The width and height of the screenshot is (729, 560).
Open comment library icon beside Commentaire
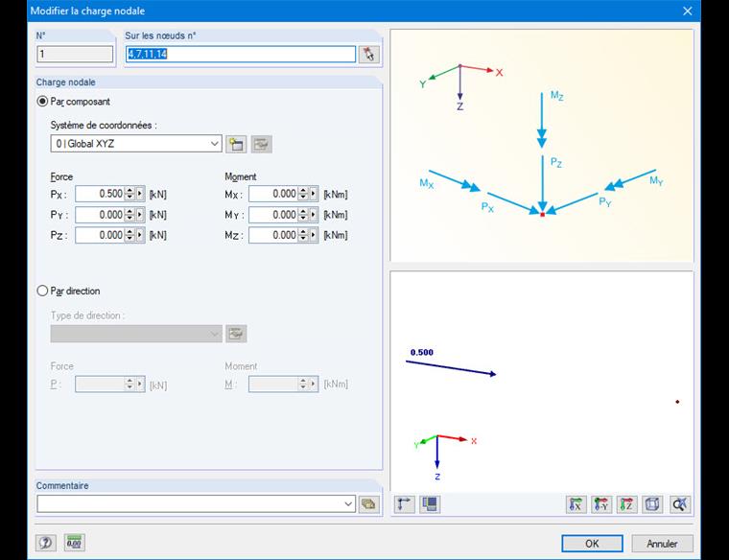[x=368, y=504]
